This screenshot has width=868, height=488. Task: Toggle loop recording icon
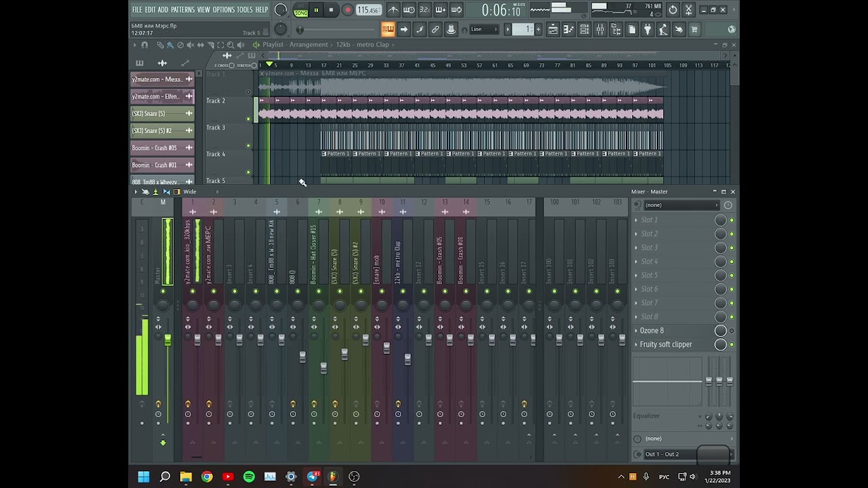(x=456, y=9)
